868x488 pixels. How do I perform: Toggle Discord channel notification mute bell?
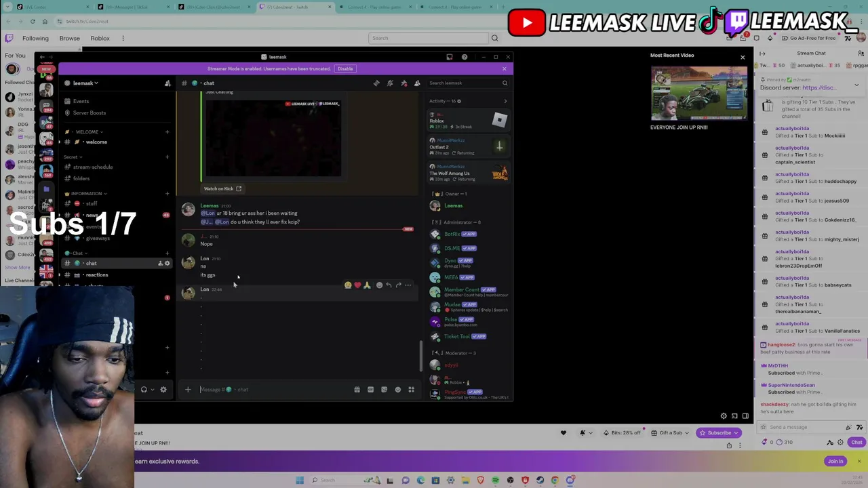[x=390, y=83]
